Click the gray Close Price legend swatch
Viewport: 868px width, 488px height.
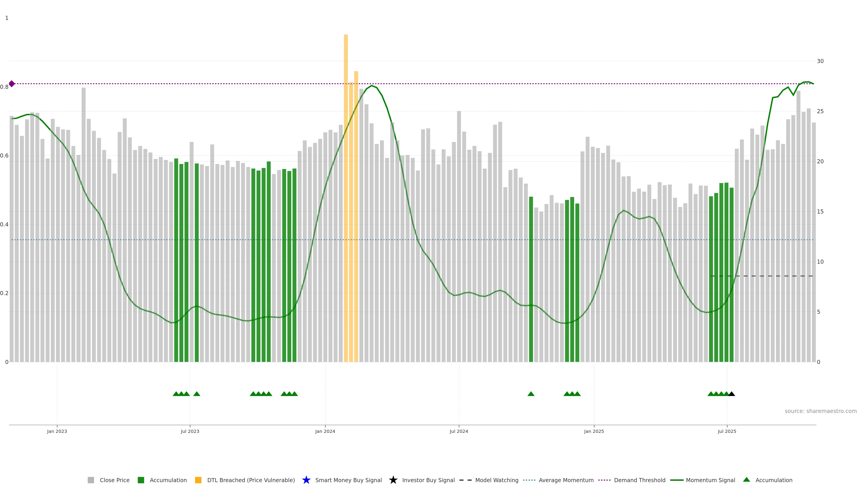[x=91, y=480]
